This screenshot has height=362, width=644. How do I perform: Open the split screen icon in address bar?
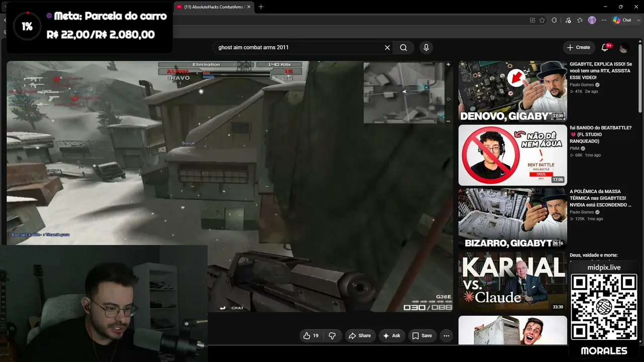tap(532, 20)
